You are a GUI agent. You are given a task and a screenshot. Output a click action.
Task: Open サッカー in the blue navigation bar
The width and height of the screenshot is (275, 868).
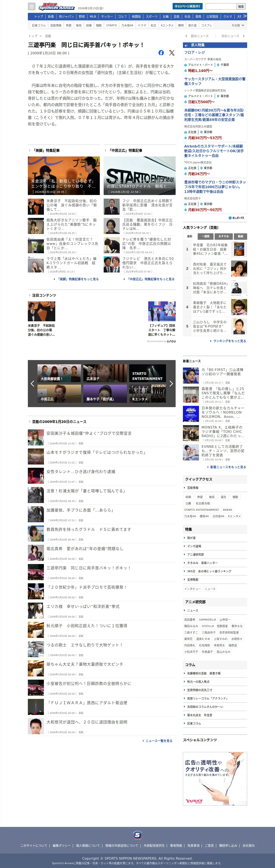tap(107, 16)
